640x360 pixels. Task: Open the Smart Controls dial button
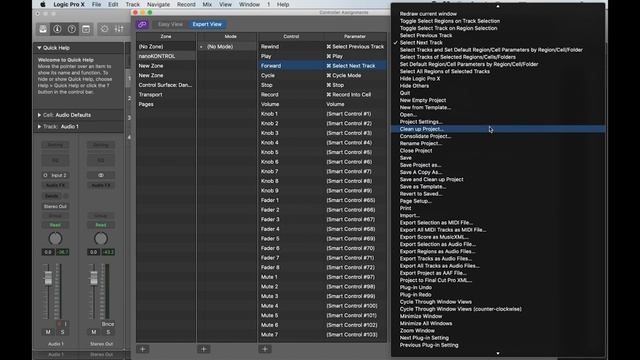[x=104, y=29]
